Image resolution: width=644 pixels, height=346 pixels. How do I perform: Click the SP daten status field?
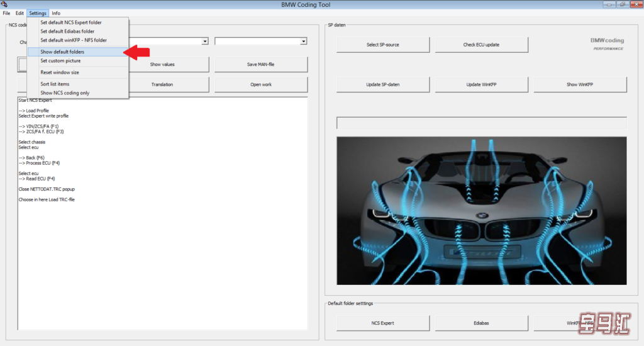pos(481,123)
